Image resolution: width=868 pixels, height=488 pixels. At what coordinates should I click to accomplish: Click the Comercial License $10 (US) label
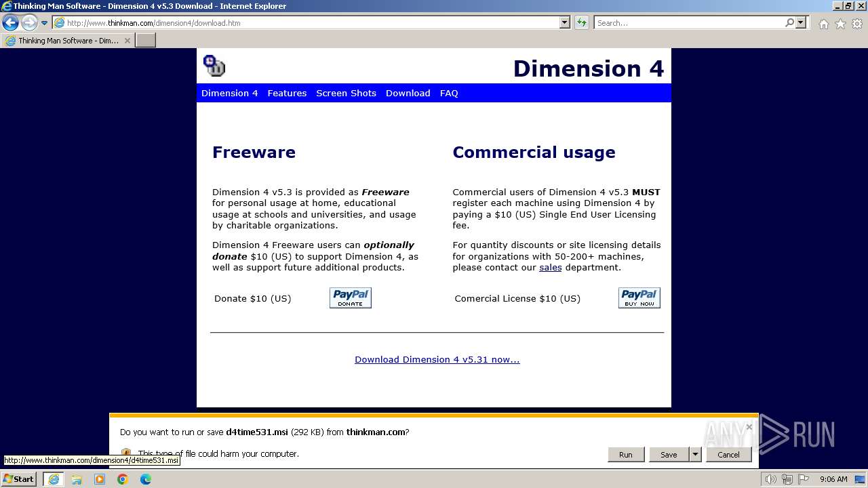517,298
